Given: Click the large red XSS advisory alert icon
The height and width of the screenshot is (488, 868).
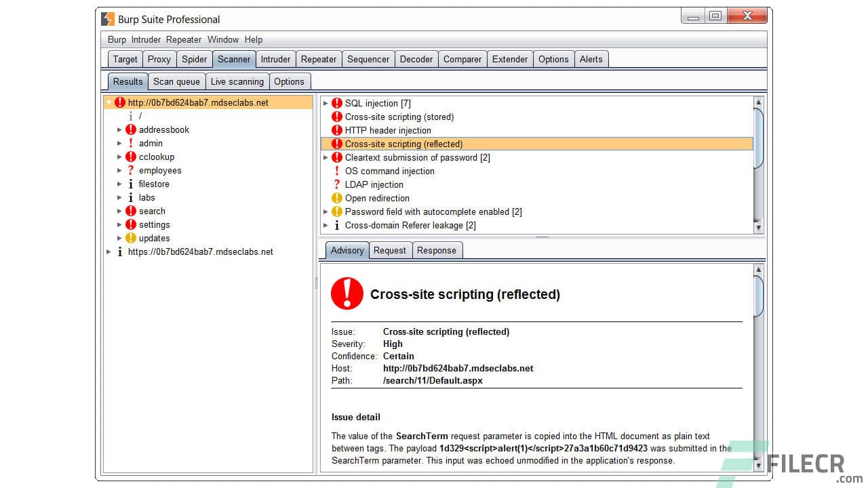Looking at the screenshot, I should pos(347,293).
